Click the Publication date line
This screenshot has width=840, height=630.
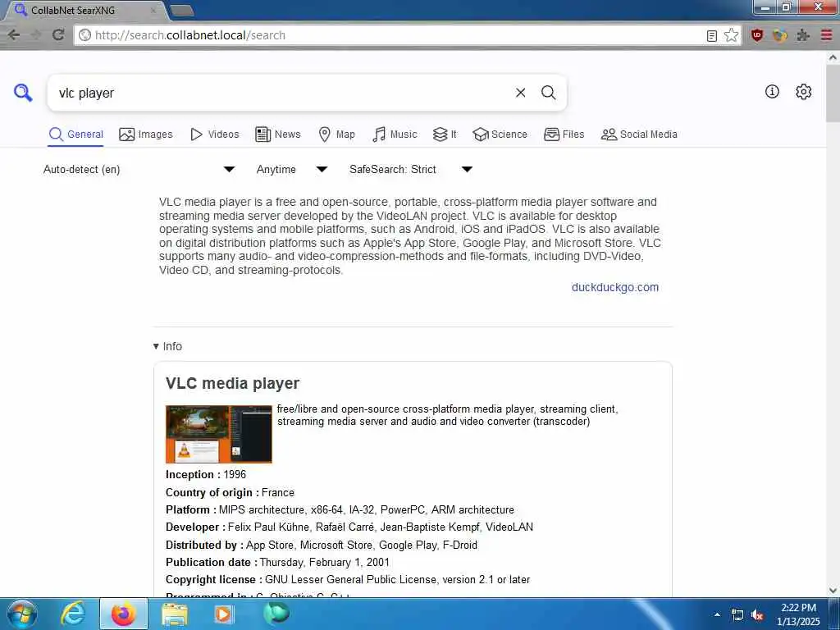click(277, 563)
